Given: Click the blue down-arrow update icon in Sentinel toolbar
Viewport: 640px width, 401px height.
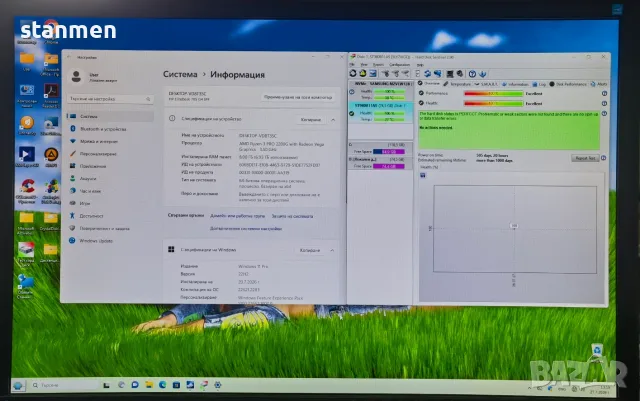Looking at the screenshot, I should pyautogui.click(x=482, y=74).
